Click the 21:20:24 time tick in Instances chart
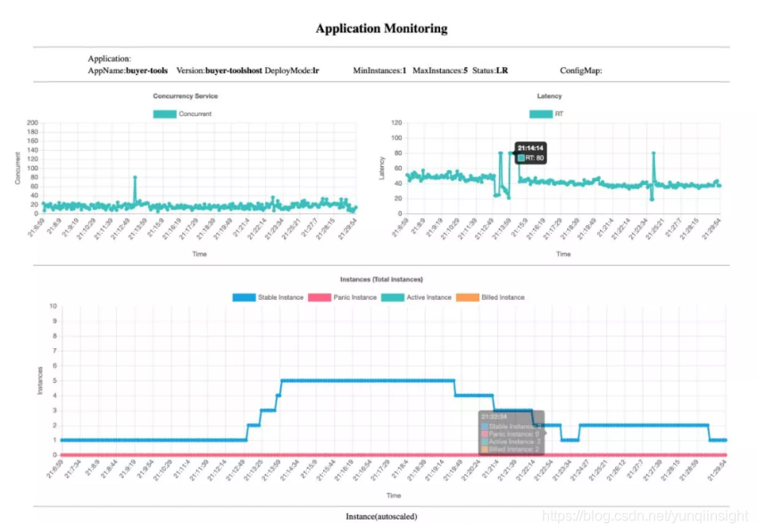The image size is (757, 532). pos(470,470)
